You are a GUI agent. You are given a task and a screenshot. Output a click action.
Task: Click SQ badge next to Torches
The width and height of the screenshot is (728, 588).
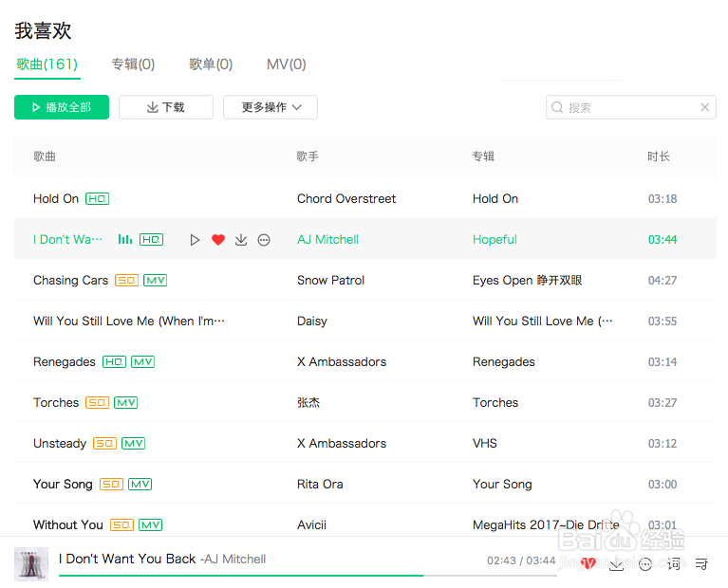pyautogui.click(x=97, y=402)
